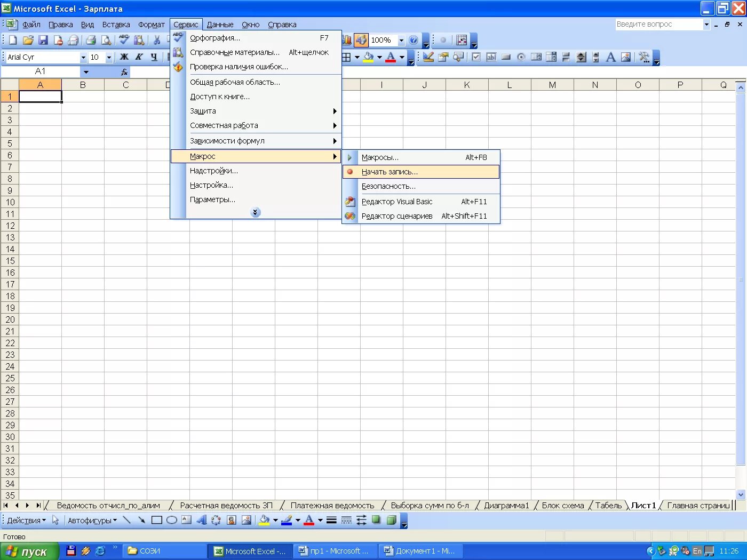Select the Arrow drawing tool
The image size is (747, 560).
tap(141, 520)
